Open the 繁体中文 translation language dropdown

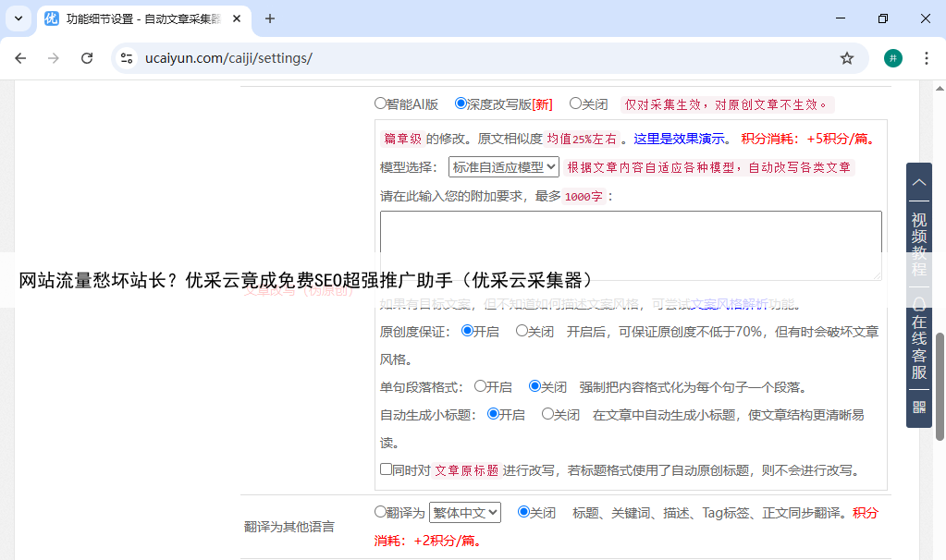(464, 512)
